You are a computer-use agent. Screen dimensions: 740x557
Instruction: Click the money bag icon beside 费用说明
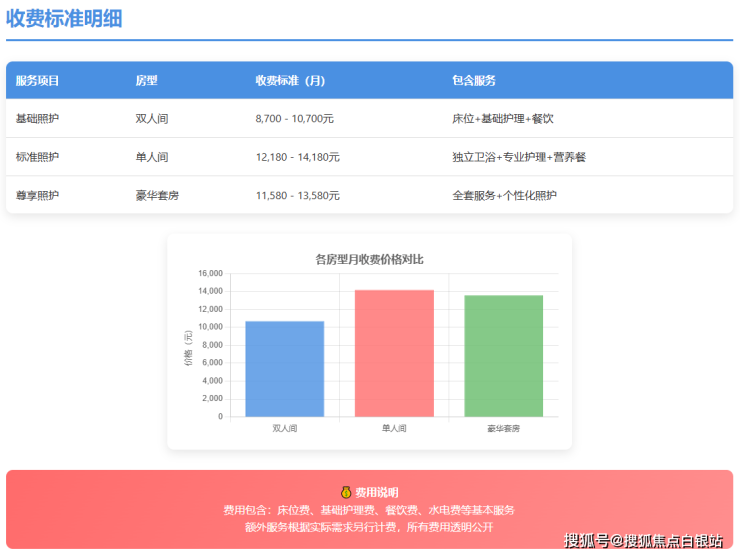346,492
